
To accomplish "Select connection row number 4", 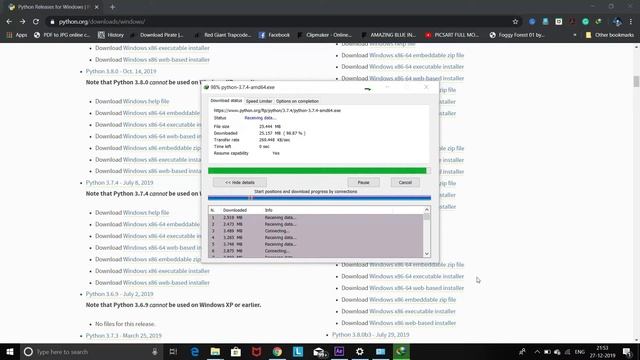I will (316, 237).
